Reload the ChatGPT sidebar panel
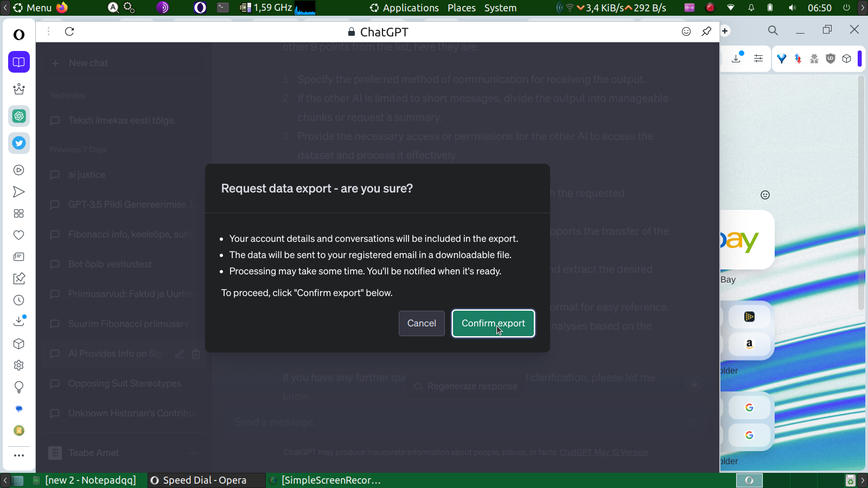This screenshot has height=488, width=868. click(x=69, y=31)
